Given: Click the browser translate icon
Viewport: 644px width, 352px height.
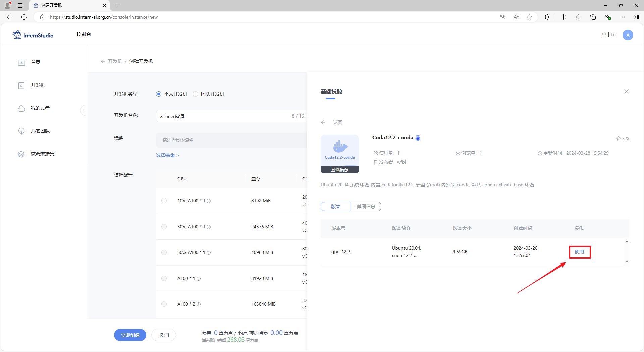Looking at the screenshot, I should tap(502, 17).
